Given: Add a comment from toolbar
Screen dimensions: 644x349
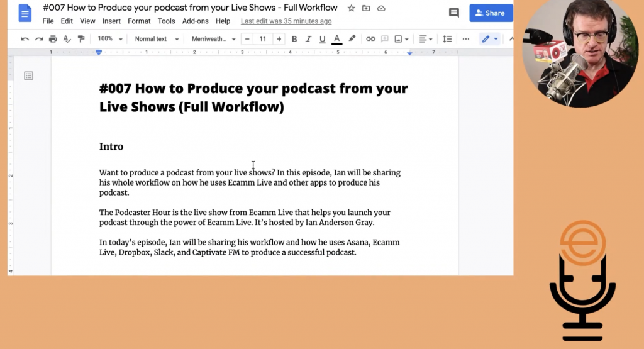Looking at the screenshot, I should point(384,39).
